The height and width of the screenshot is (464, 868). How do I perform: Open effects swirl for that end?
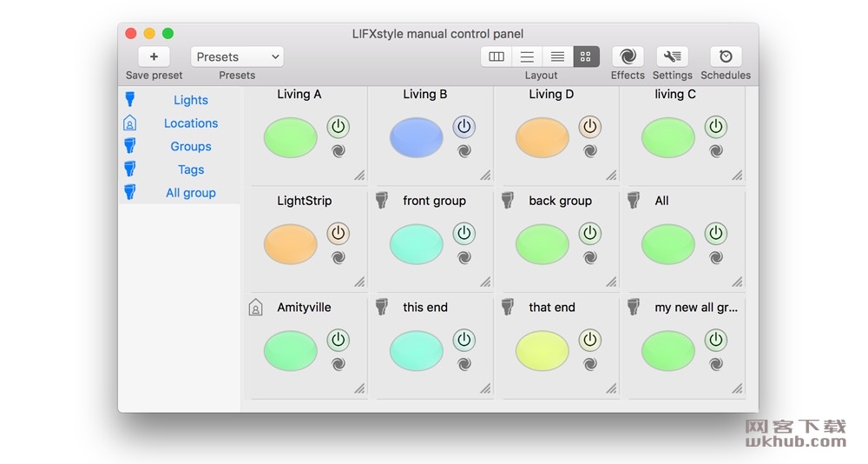[590, 364]
